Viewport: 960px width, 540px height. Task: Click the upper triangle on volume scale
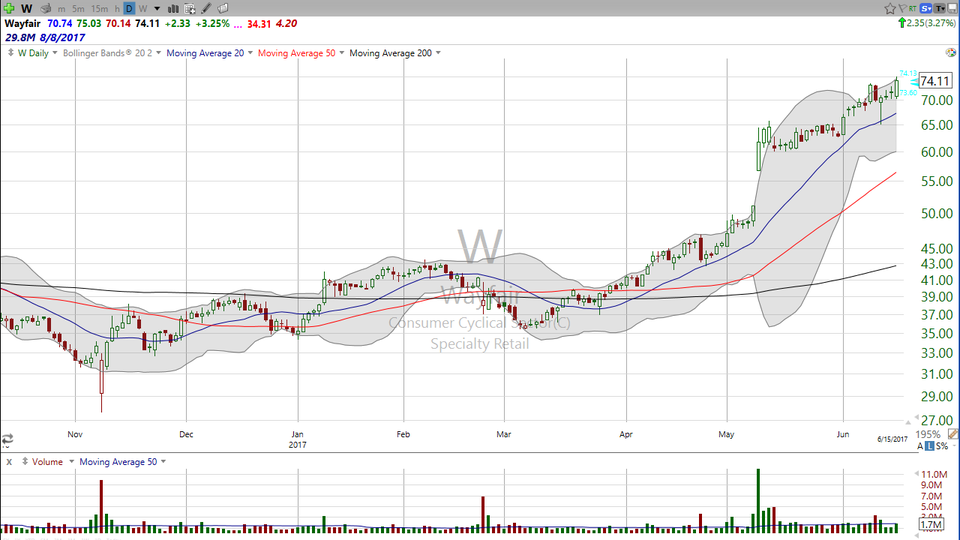[917, 473]
